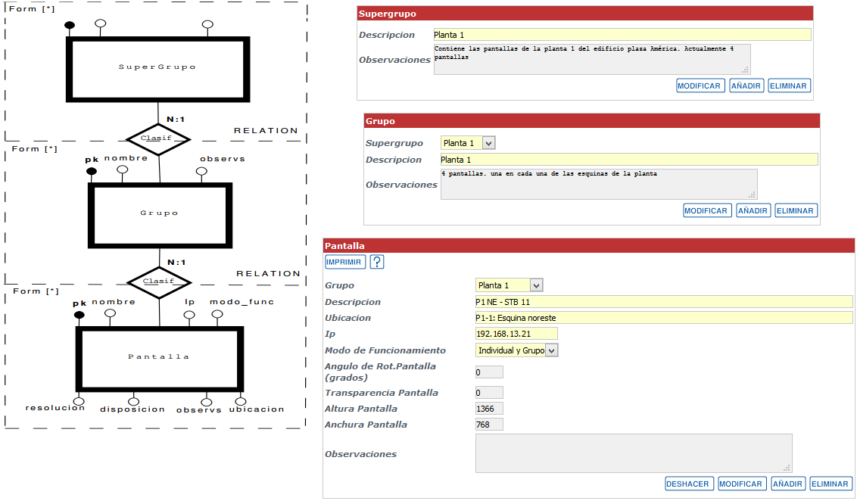Click ubicacion attribute circle below Pantalla
Image resolution: width=857 pixels, height=504 pixels.
(x=241, y=402)
